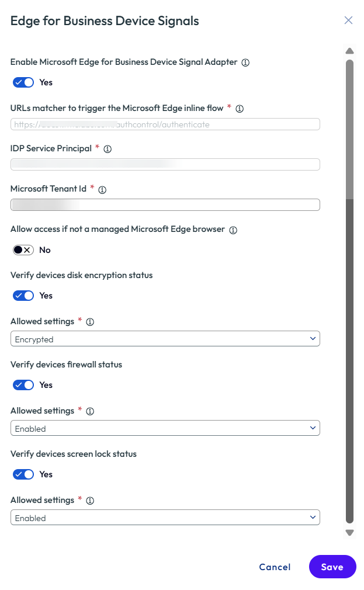The width and height of the screenshot is (364, 590).
Task: Click info icon next to URLs matcher label
Action: [x=240, y=109]
